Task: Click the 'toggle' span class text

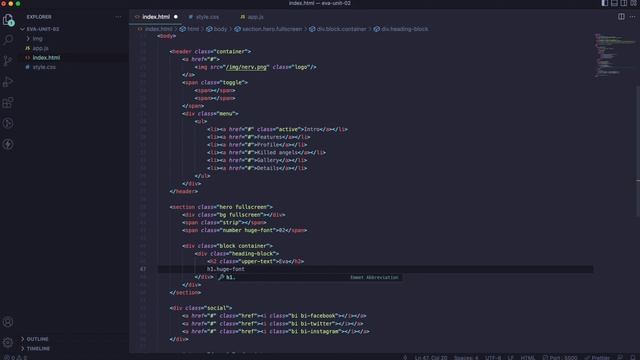Action: point(233,82)
